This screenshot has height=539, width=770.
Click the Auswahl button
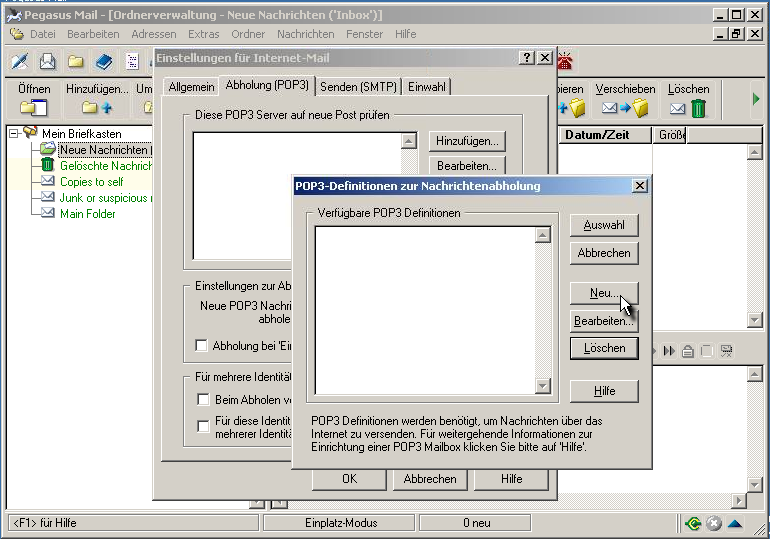tap(604, 225)
